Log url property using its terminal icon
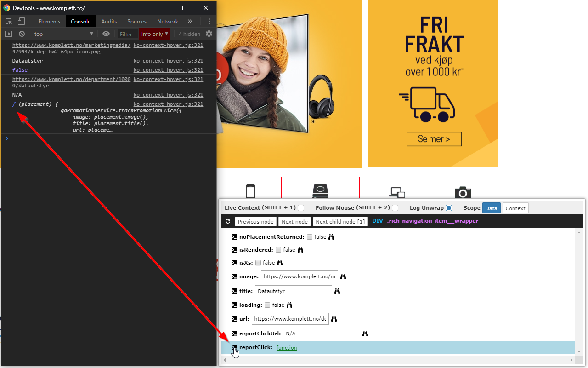 [234, 319]
